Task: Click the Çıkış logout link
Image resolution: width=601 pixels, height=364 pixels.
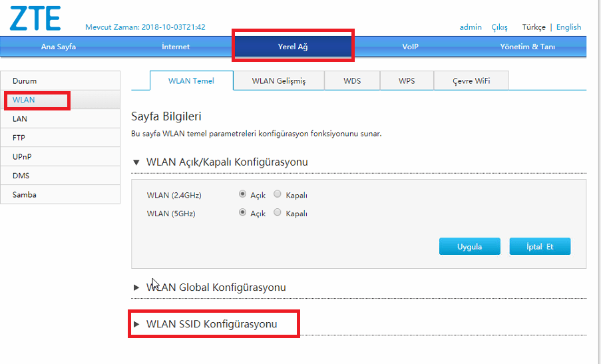Action: point(499,27)
